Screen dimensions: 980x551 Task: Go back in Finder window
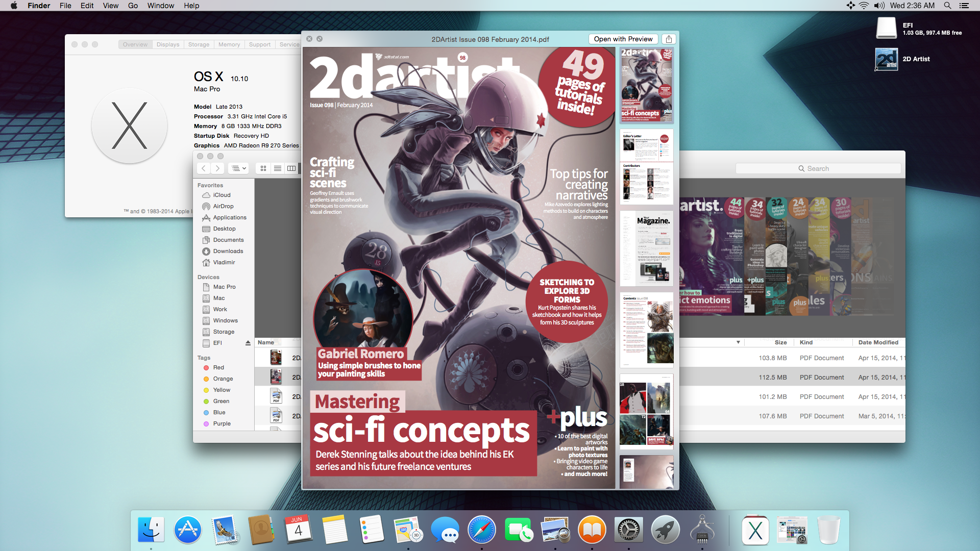click(x=204, y=168)
